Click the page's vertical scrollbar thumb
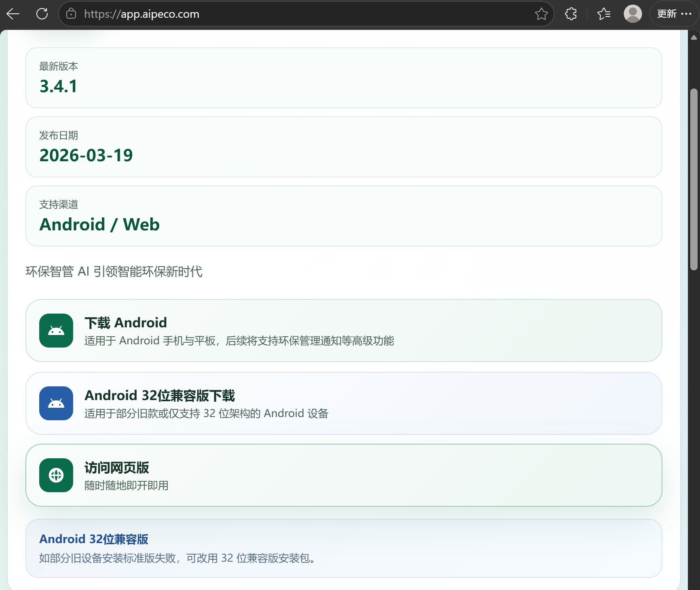 694,179
